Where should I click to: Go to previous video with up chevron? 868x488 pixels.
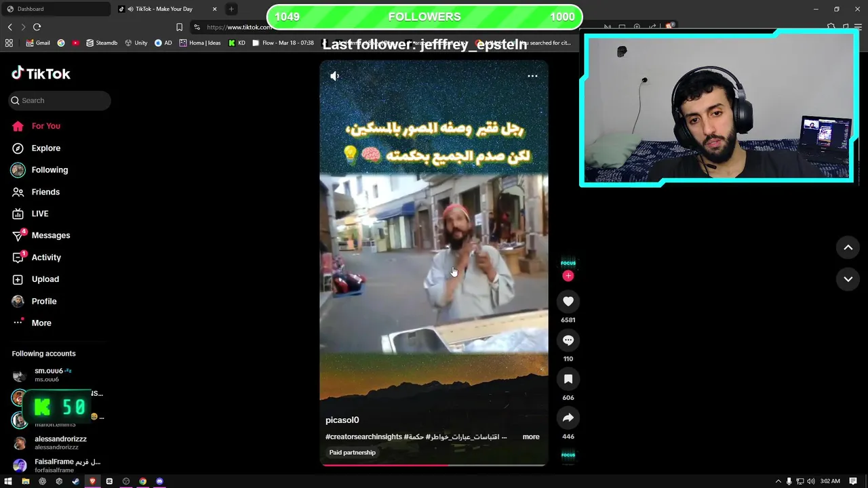(848, 248)
